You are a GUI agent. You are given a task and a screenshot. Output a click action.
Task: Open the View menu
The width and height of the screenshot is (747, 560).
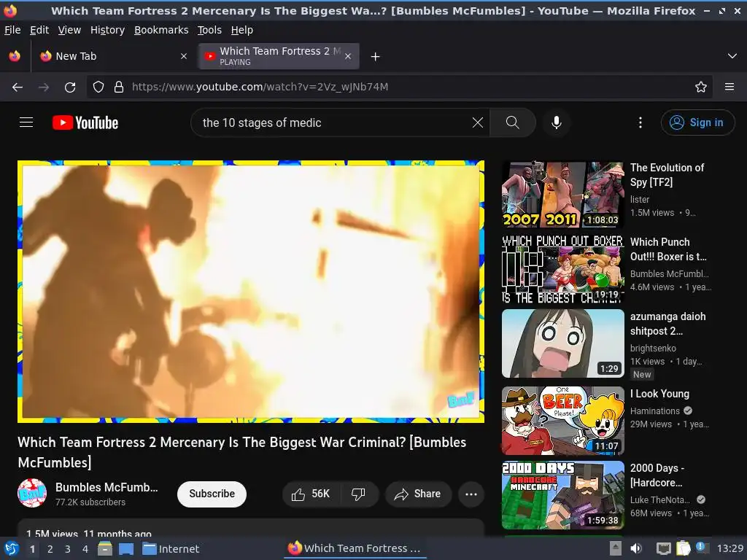(x=69, y=30)
